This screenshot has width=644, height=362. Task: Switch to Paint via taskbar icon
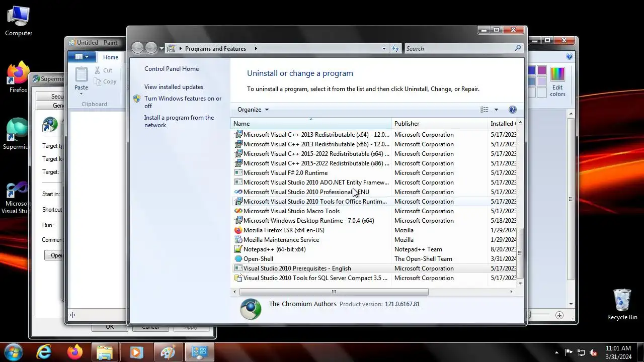[167, 352]
